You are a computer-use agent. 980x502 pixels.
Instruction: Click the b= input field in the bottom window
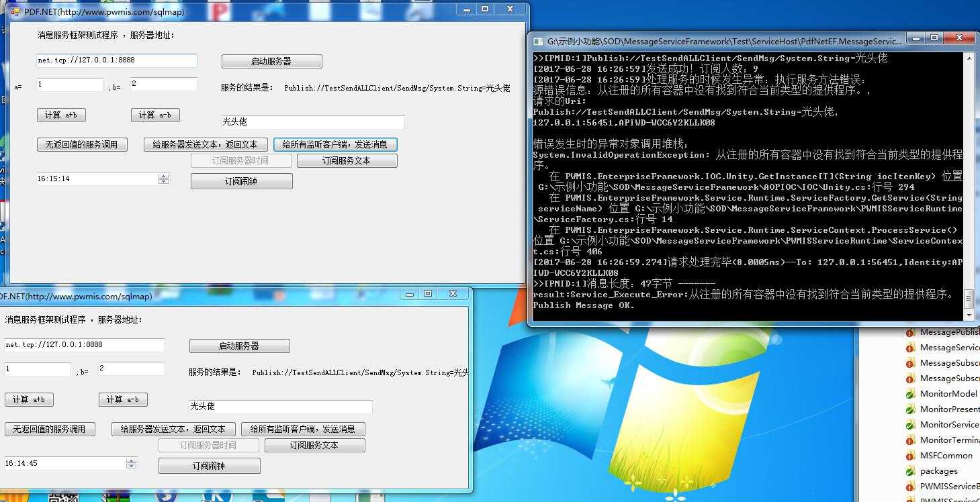coord(132,368)
